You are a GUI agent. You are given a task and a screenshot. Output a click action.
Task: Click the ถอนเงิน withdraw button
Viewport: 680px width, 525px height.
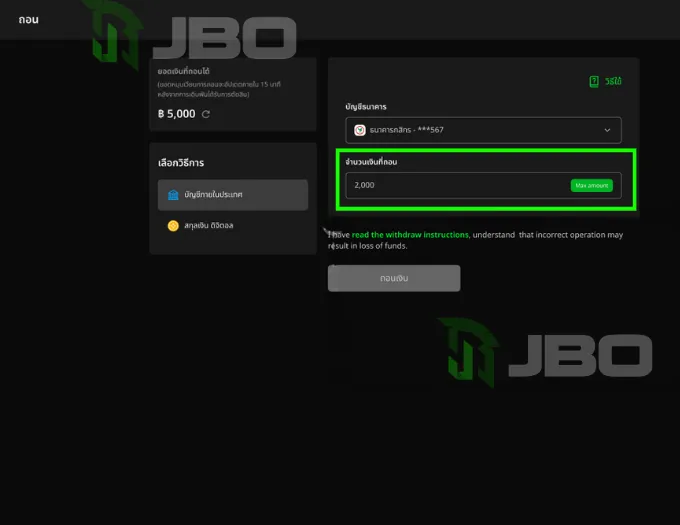click(x=394, y=278)
